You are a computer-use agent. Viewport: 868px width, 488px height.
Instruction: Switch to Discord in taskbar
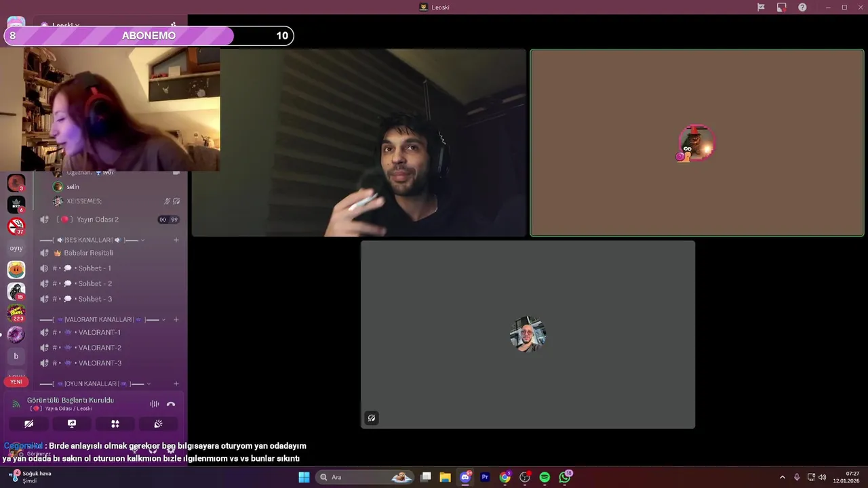tap(465, 477)
